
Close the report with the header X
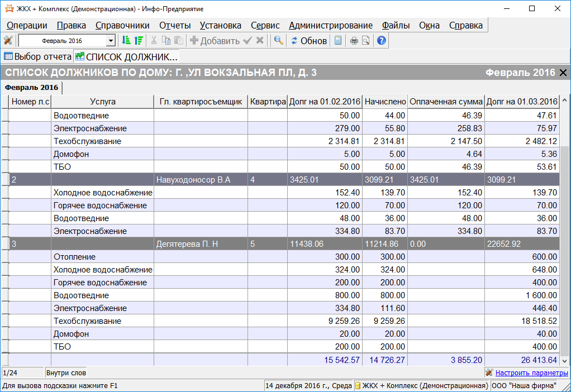(x=563, y=73)
